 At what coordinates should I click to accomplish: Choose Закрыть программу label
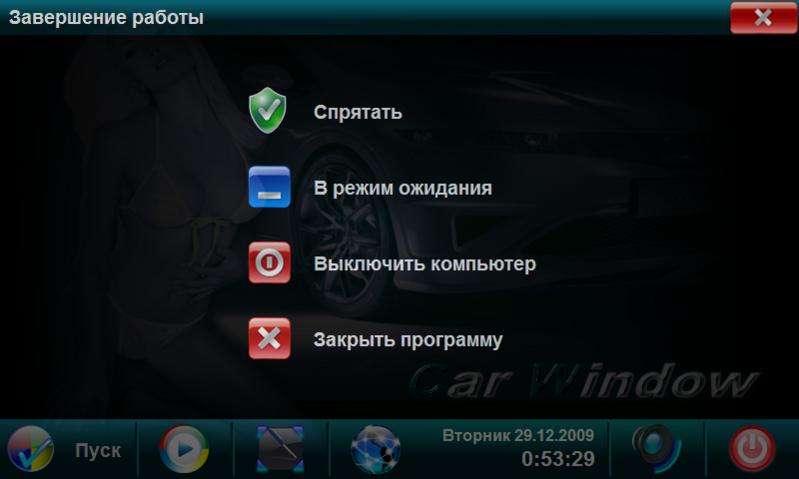408,340
